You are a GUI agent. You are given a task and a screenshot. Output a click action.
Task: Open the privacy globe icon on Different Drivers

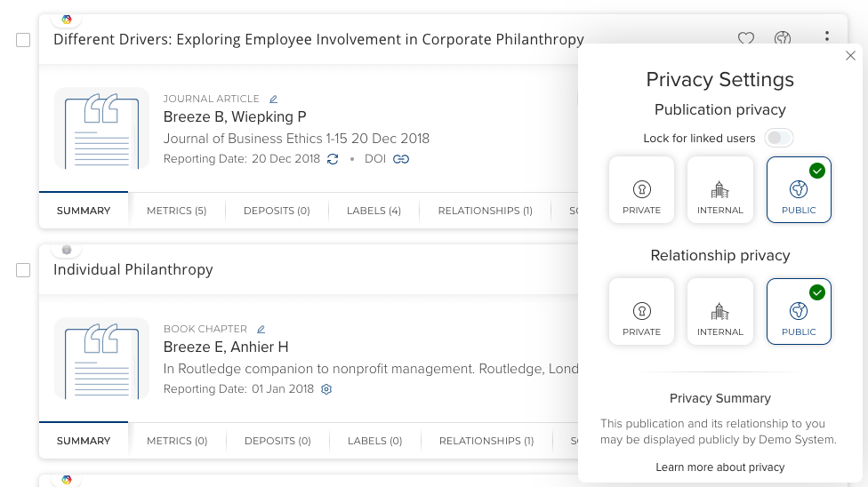[783, 39]
